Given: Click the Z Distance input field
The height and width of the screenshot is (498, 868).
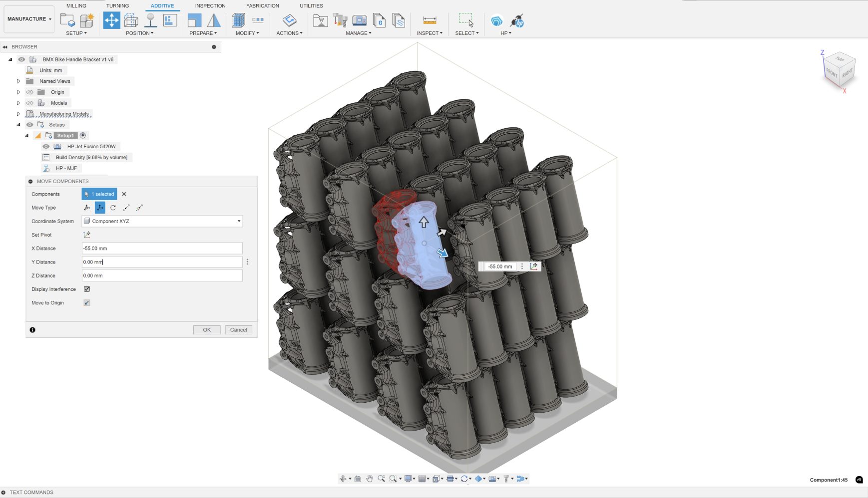Looking at the screenshot, I should coord(162,275).
